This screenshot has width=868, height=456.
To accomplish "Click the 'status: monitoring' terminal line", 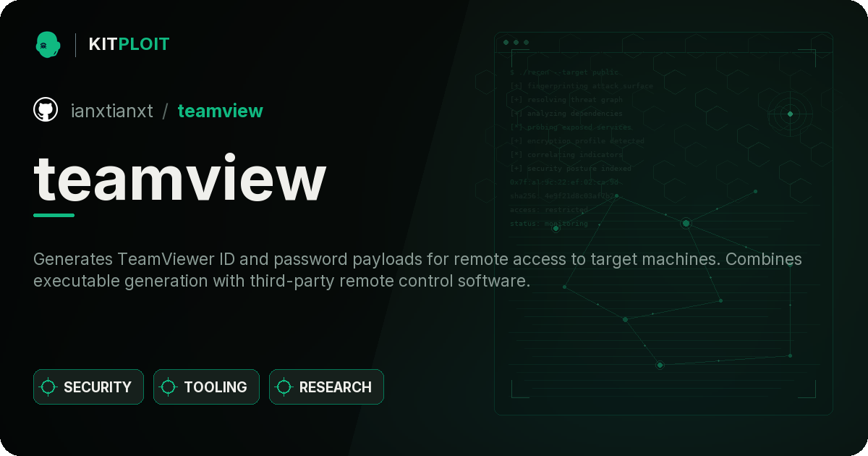I will pos(549,224).
